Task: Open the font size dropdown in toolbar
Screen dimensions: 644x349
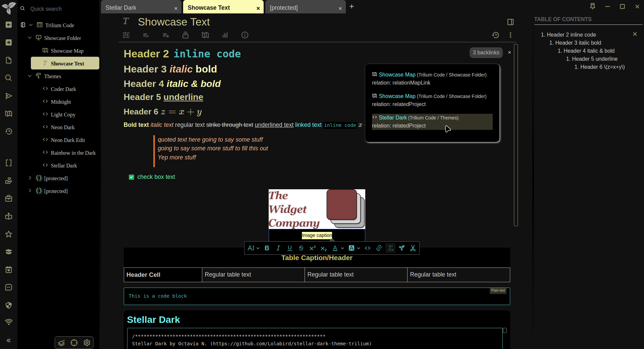Action: click(x=253, y=248)
